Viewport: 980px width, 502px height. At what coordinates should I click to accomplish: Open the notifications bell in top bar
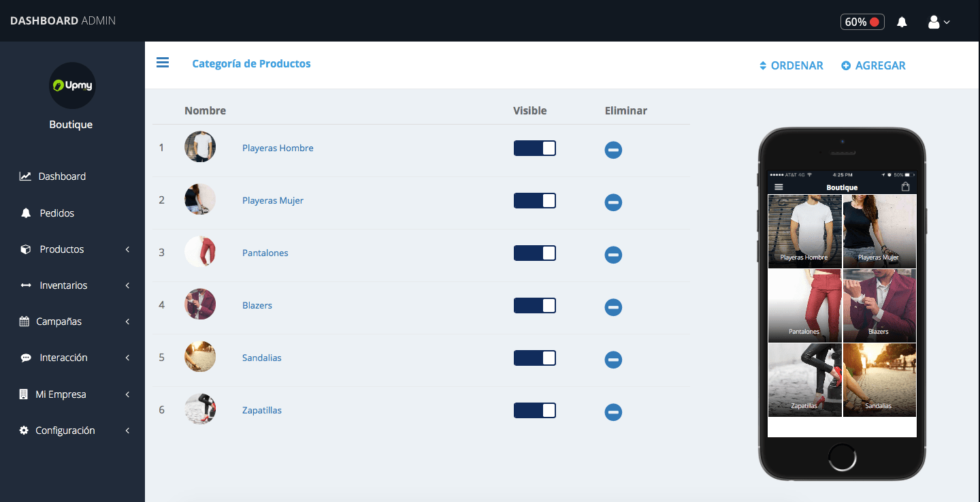point(902,22)
